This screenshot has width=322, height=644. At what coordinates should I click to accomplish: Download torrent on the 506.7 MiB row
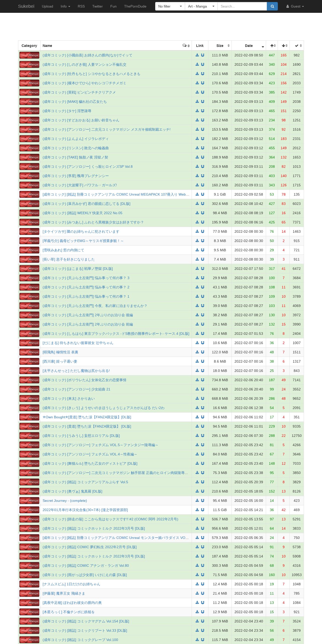197,519
